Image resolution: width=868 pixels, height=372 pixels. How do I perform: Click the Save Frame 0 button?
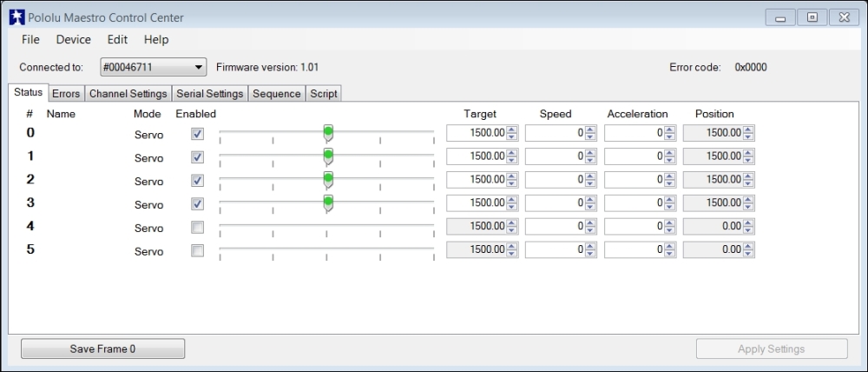click(103, 349)
